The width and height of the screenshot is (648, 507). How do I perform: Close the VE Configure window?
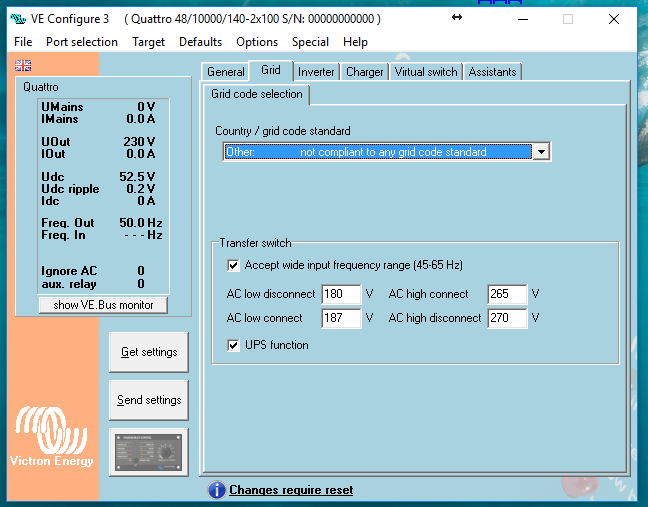[614, 19]
